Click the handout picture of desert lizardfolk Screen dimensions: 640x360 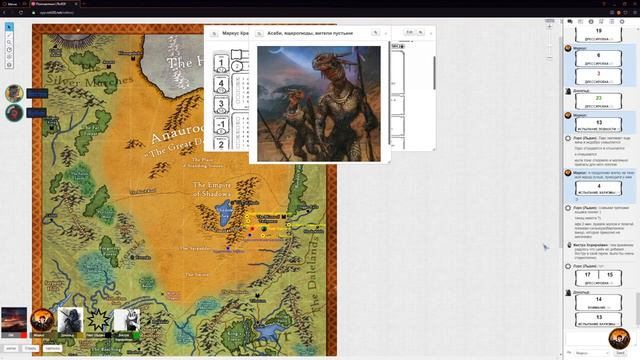(x=319, y=104)
